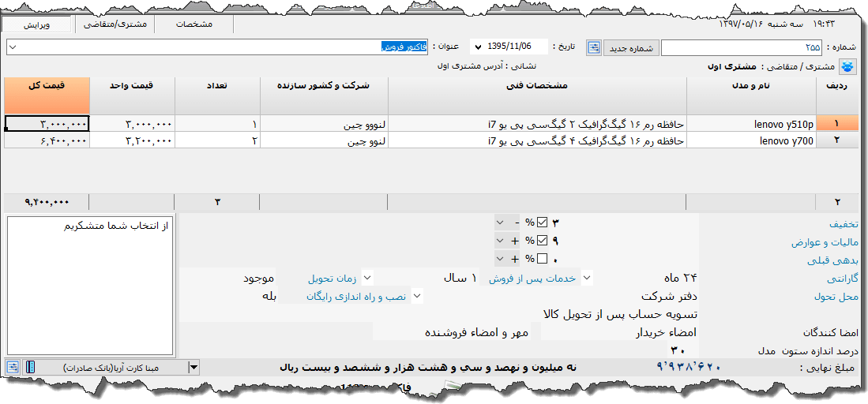868x404 pixels.
Task: Click the ۳۰ column size percent value
Action: (678, 350)
